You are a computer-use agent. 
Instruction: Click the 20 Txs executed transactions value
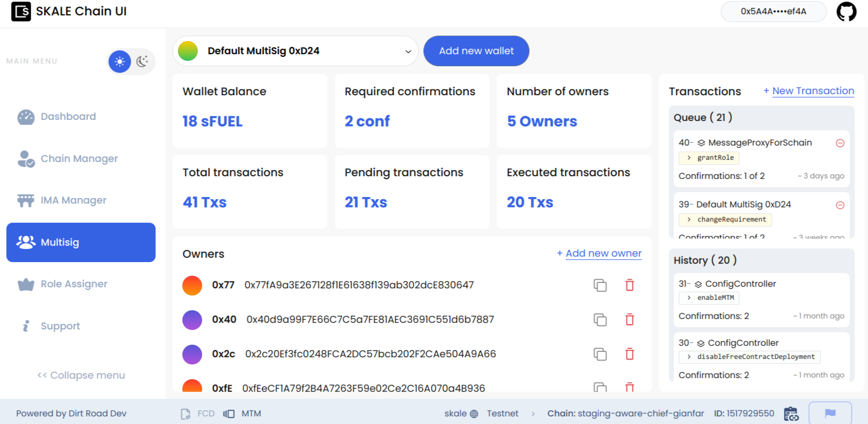pos(530,202)
